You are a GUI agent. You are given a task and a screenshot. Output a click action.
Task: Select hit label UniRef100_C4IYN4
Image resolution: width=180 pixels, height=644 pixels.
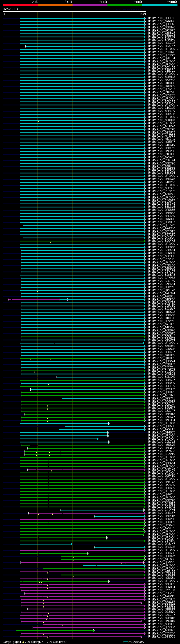click(161, 510)
